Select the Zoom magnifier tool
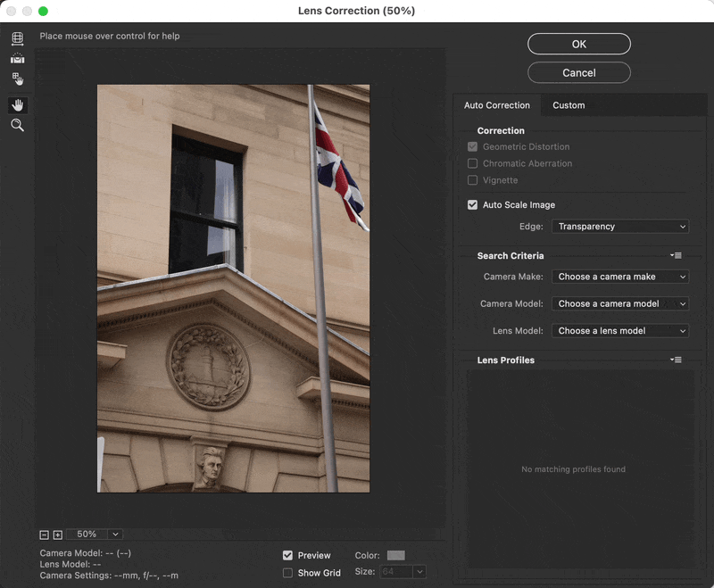The width and height of the screenshot is (714, 588). click(x=17, y=125)
